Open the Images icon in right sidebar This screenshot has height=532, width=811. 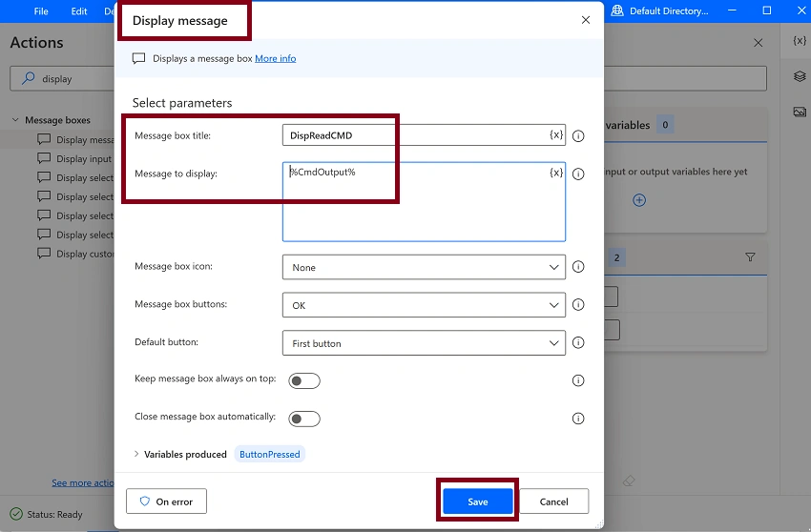(800, 112)
